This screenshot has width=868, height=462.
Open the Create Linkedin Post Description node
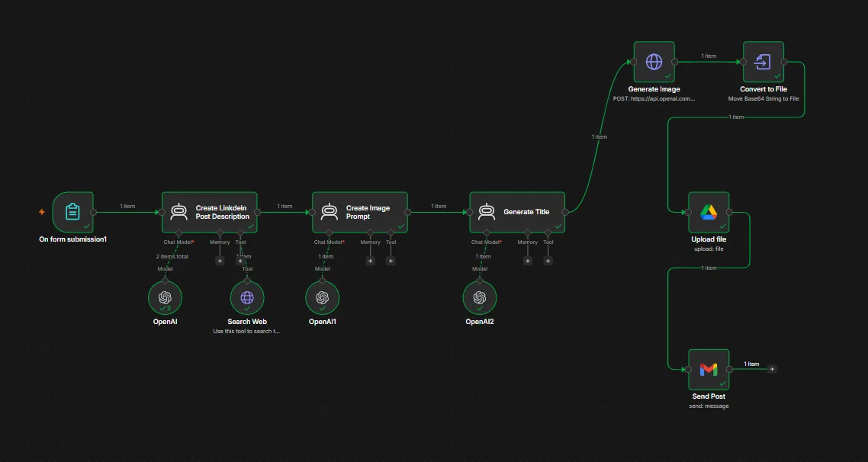[x=209, y=212]
